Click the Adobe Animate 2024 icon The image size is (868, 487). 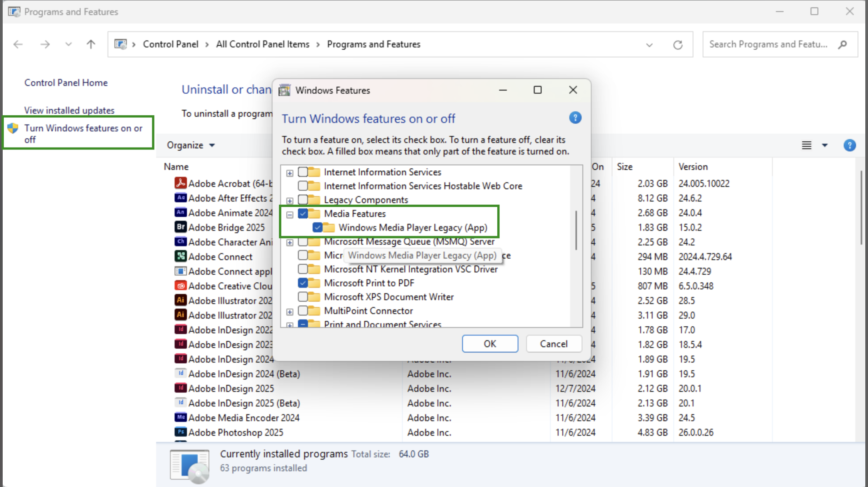coord(180,213)
